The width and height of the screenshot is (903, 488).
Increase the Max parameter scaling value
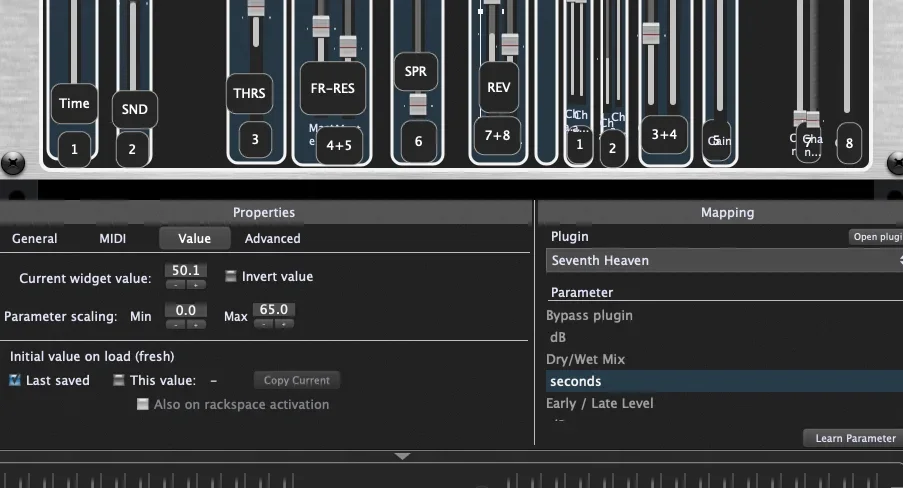(285, 324)
